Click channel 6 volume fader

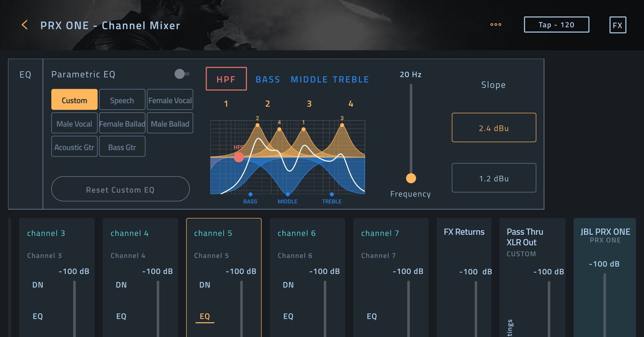pyautogui.click(x=325, y=308)
